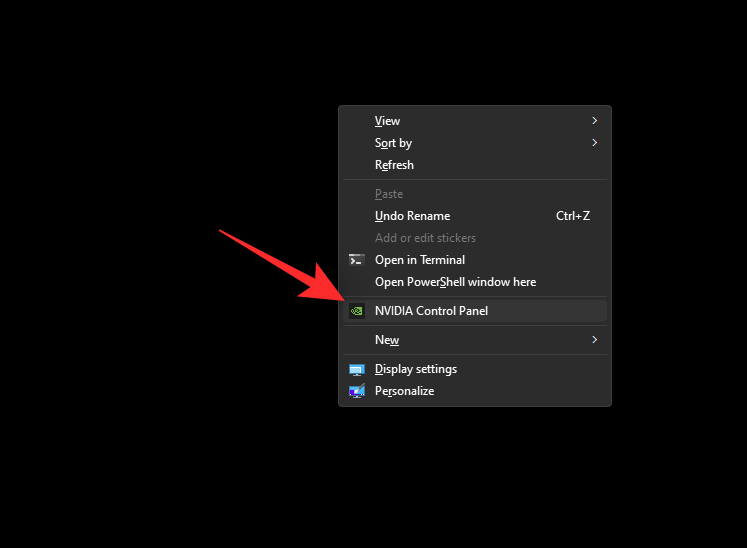Choose Personalize from the menu

(474, 391)
